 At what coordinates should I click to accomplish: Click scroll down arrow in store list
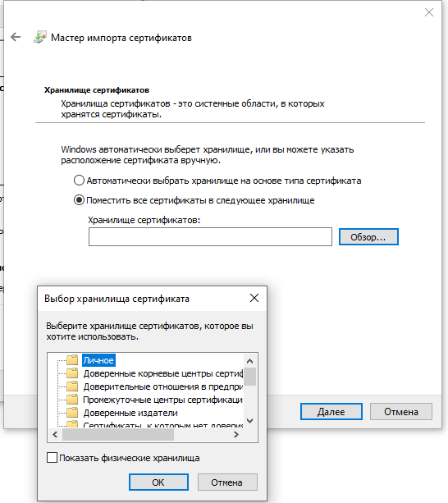[x=249, y=421]
